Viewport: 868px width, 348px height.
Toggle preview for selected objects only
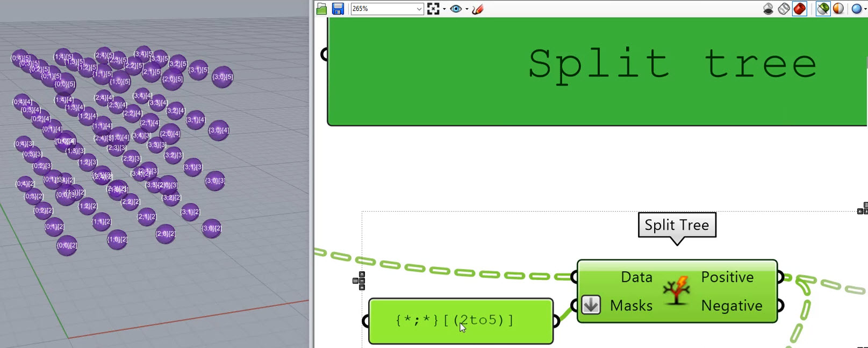tap(823, 9)
